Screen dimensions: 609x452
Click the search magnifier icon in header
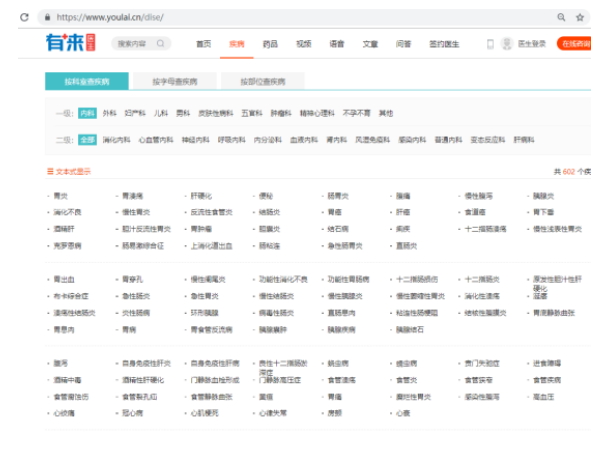point(160,44)
